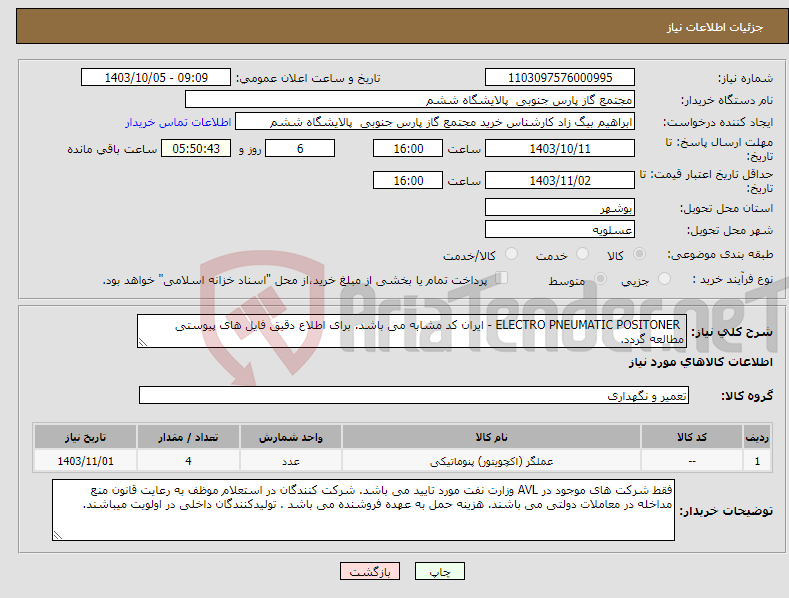Viewport: 789px width, 598px height.
Task: Click the price validity time 16:00 field
Action: 408,180
